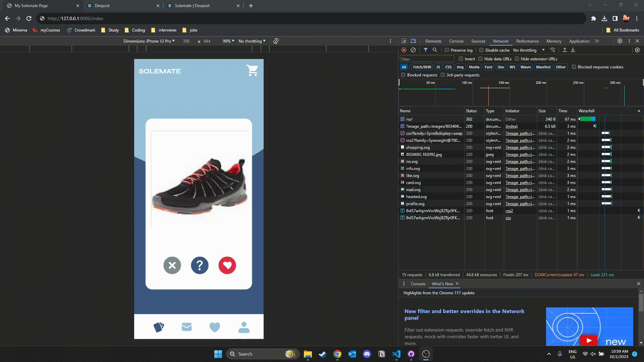Toggle device toolbar icon in DevTools
The height and width of the screenshot is (362, 644).
(413, 41)
